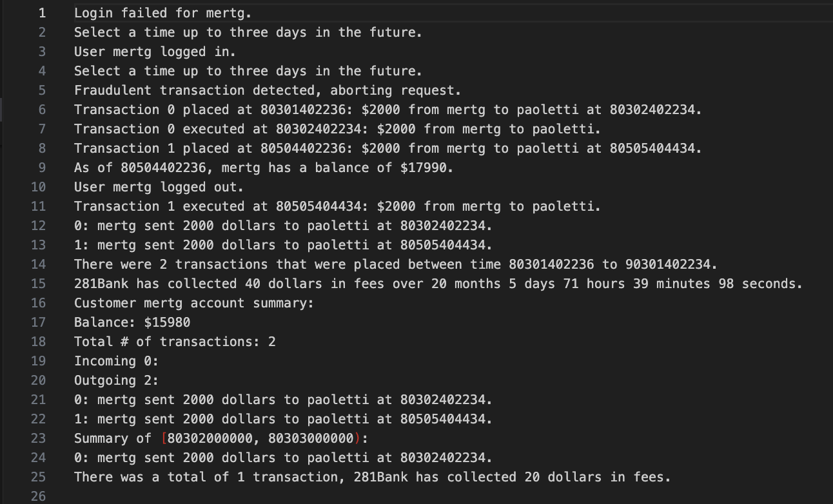Click line number 1 in the gutter
Viewport: 833px width, 504px height.
click(42, 13)
